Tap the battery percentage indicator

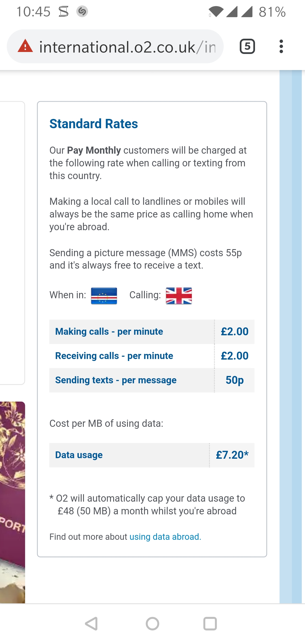click(272, 12)
